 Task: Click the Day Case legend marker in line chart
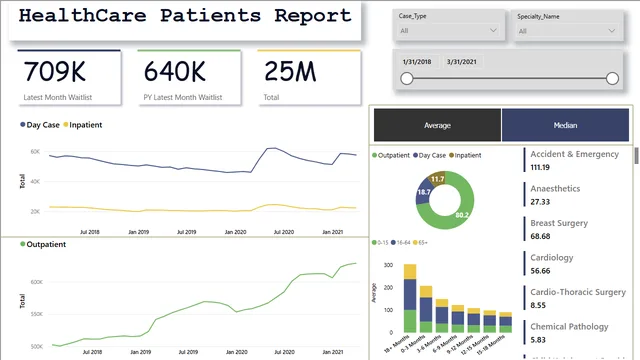tap(23, 124)
